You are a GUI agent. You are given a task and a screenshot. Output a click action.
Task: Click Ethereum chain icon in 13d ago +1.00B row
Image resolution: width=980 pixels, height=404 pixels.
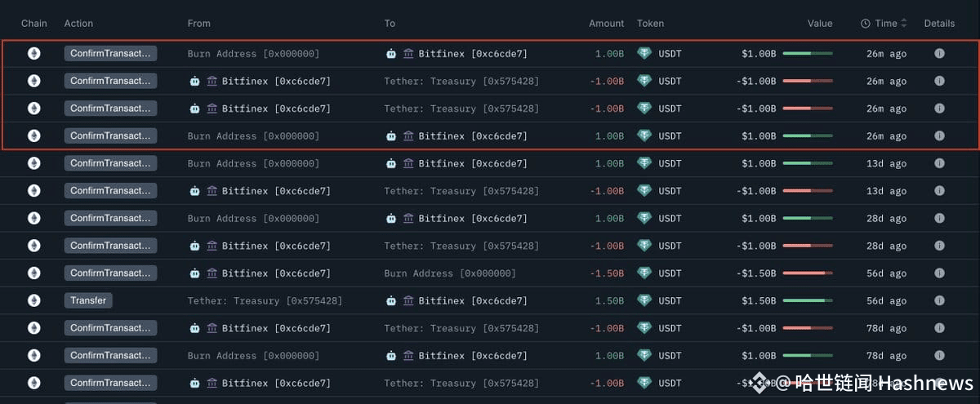click(x=34, y=163)
